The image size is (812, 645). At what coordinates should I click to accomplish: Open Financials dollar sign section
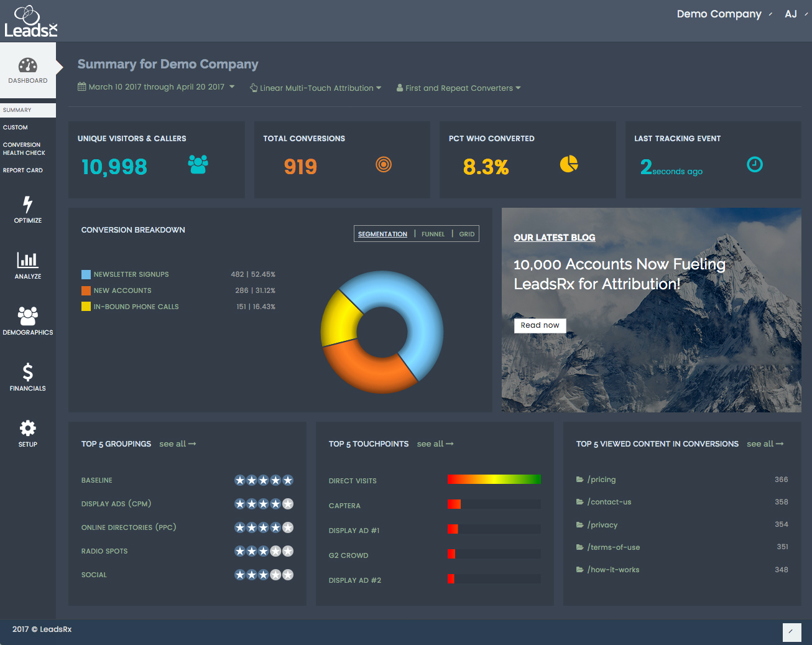tap(28, 372)
